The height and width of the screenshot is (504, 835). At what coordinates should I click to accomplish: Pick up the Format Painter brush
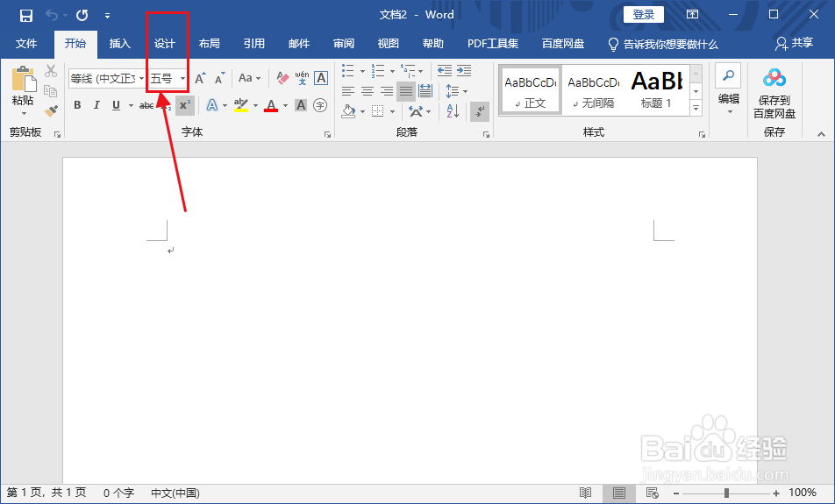pos(51,110)
